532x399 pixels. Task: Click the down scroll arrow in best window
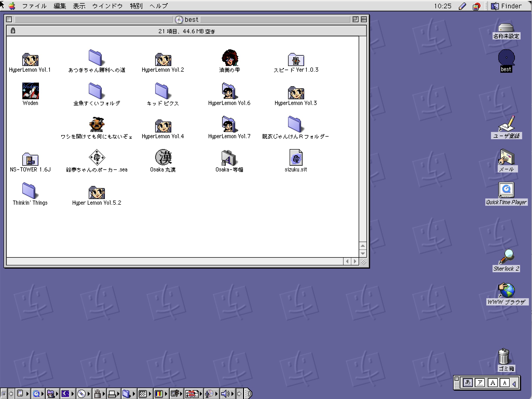click(363, 253)
